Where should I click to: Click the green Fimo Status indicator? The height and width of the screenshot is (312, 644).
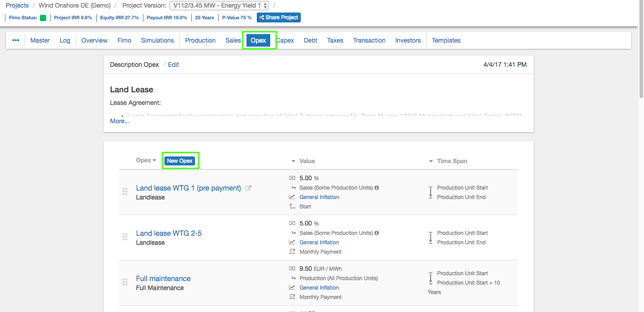pyautogui.click(x=43, y=18)
